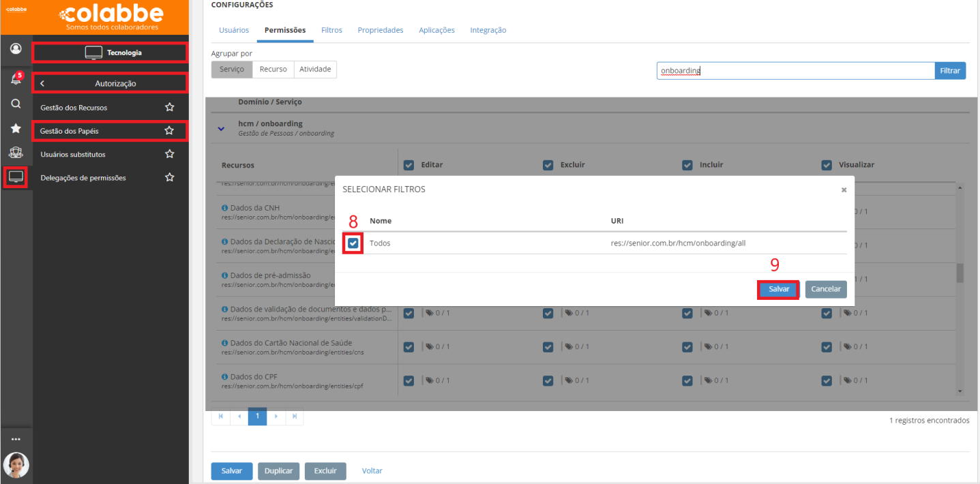Favorite Gestão dos Recursos with star
This screenshot has width=980, height=484.
[x=170, y=108]
